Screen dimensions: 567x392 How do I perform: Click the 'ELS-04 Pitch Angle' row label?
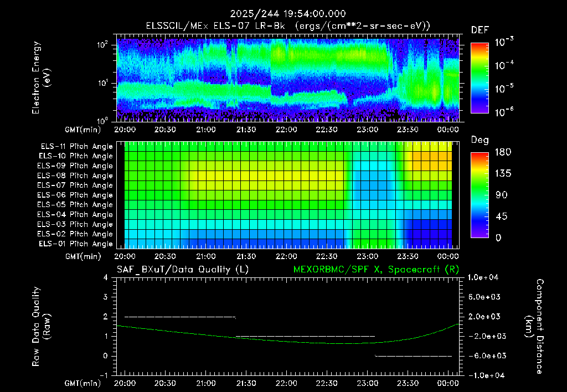click(75, 214)
